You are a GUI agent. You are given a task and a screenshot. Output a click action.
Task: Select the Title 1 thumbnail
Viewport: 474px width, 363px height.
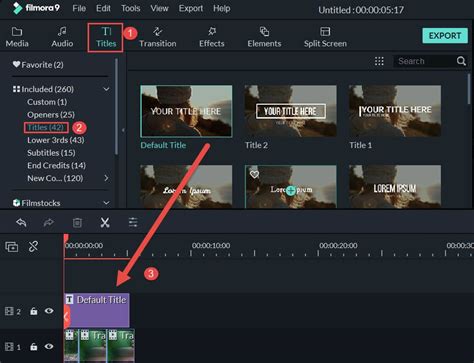click(x=395, y=111)
